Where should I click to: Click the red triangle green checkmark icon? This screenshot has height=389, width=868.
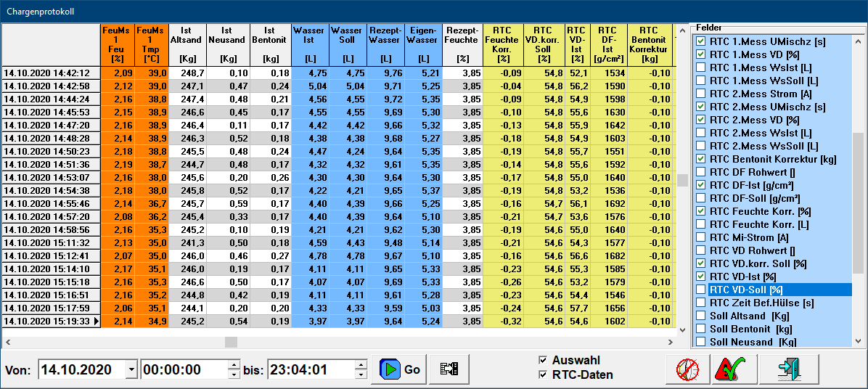[734, 369]
